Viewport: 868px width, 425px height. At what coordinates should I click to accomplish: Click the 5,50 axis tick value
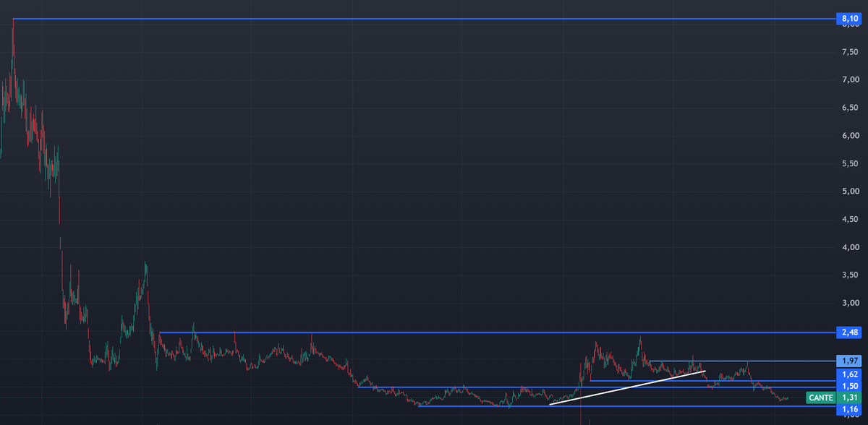(850, 164)
